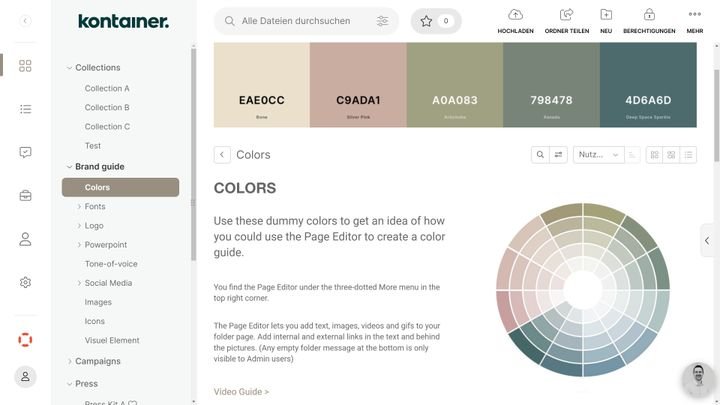Screen dimensions: 720x405
Task: Expand the Campaigns section
Action: (69, 361)
